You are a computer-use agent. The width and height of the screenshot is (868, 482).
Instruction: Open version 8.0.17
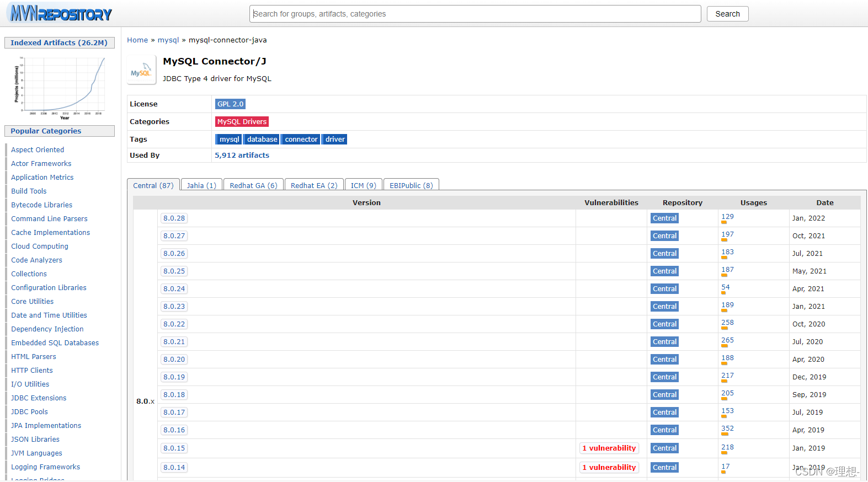174,413
